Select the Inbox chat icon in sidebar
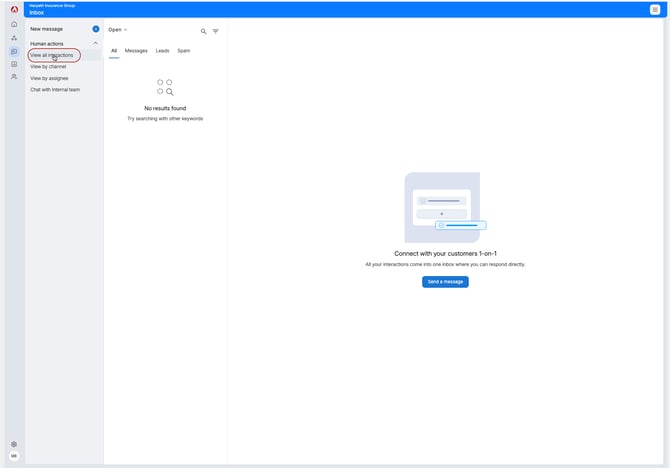Viewport: 670px width, 468px height. (x=14, y=51)
